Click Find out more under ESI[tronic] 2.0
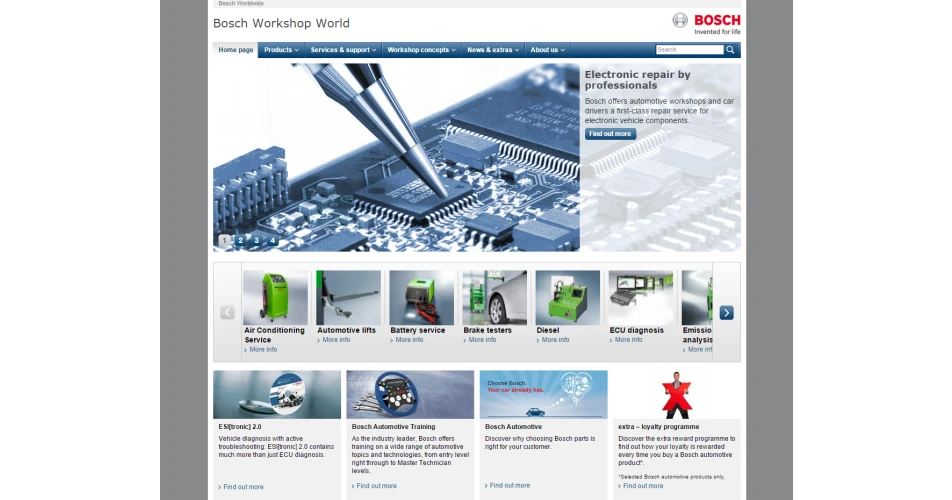The image size is (952, 500). click(x=241, y=487)
